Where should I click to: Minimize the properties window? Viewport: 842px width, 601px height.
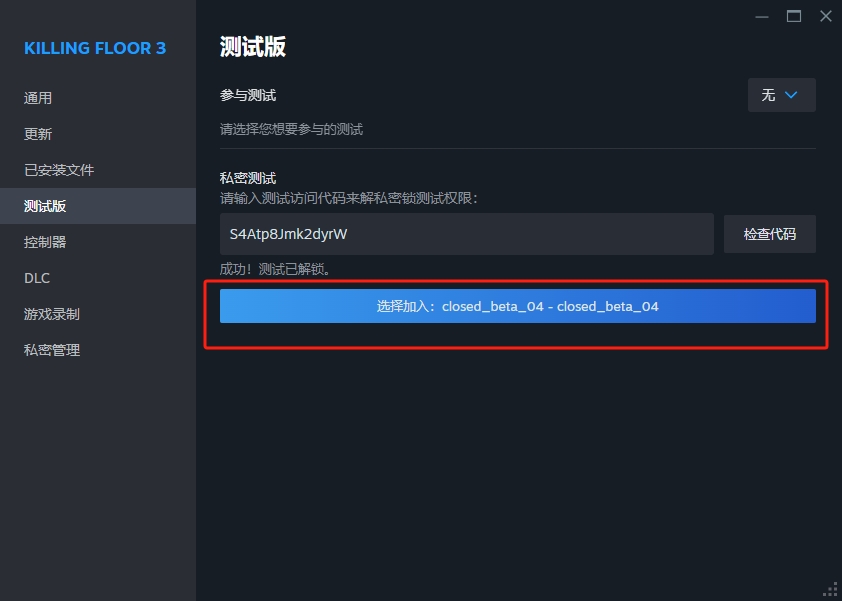(x=761, y=17)
